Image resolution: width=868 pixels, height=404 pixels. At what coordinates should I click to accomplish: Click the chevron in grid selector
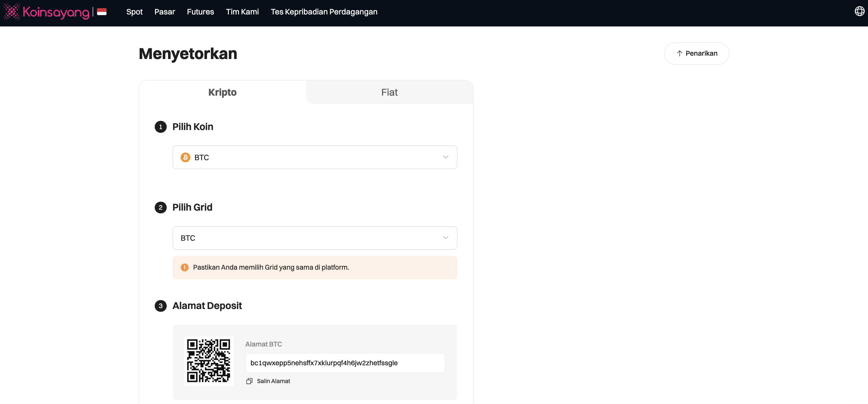coord(445,238)
